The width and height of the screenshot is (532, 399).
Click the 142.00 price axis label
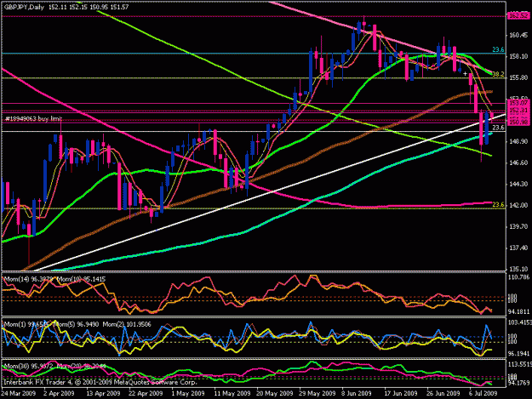pyautogui.click(x=518, y=205)
